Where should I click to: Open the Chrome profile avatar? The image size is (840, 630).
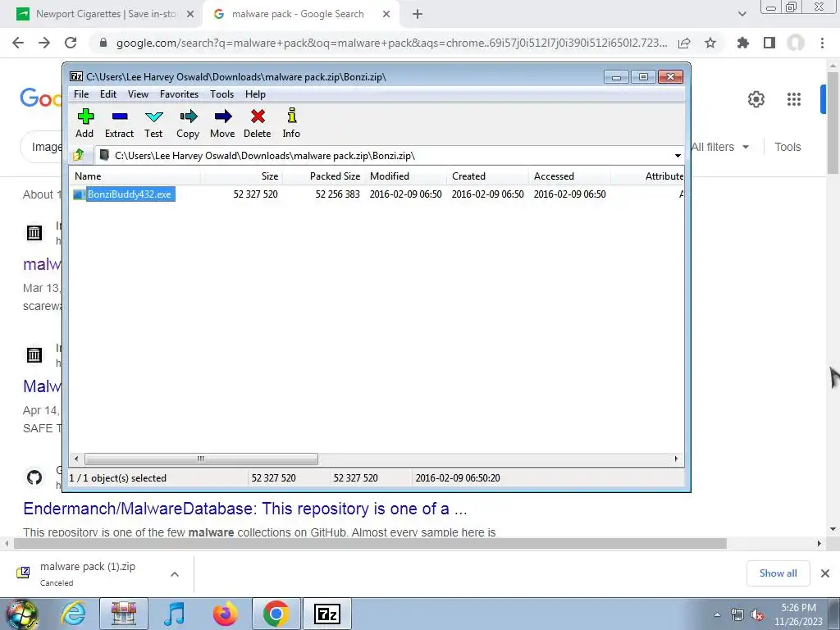796,43
